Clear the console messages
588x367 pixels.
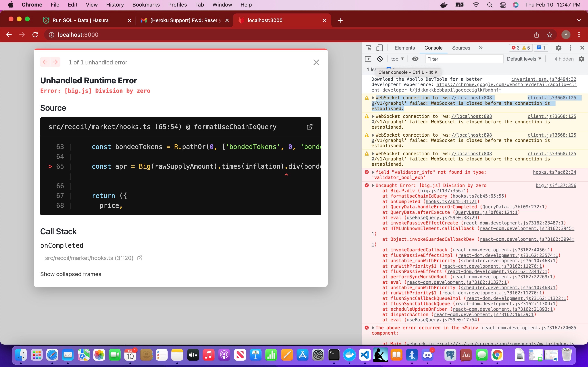point(380,59)
